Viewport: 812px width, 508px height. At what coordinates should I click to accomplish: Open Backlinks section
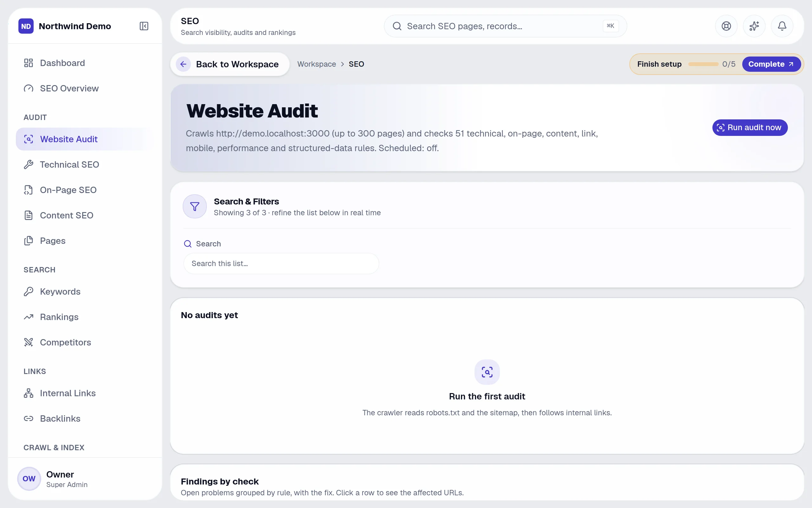85,419
